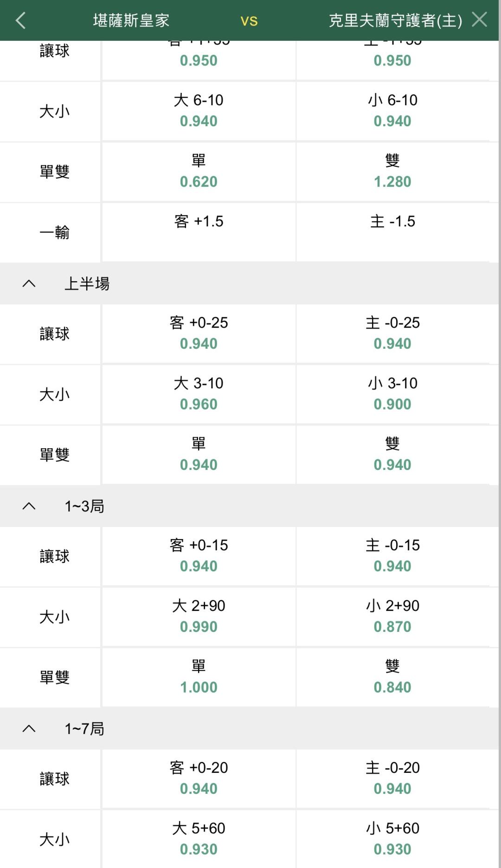Viewport: 501px width, 868px height.
Task: Pick full-game 單 at 0.620
Action: point(199,172)
